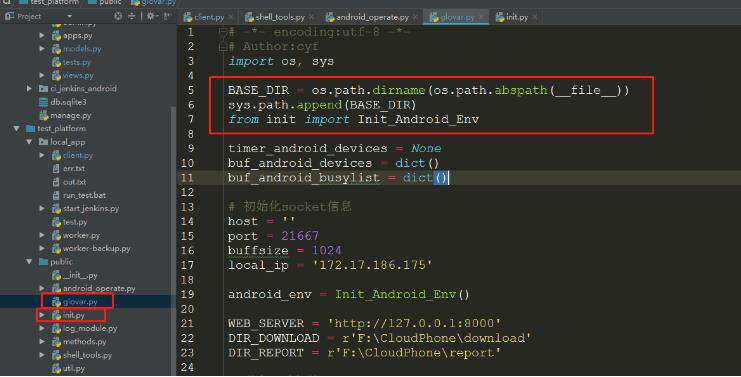
Task: Select glovar.py in the project tree
Action: coord(80,301)
